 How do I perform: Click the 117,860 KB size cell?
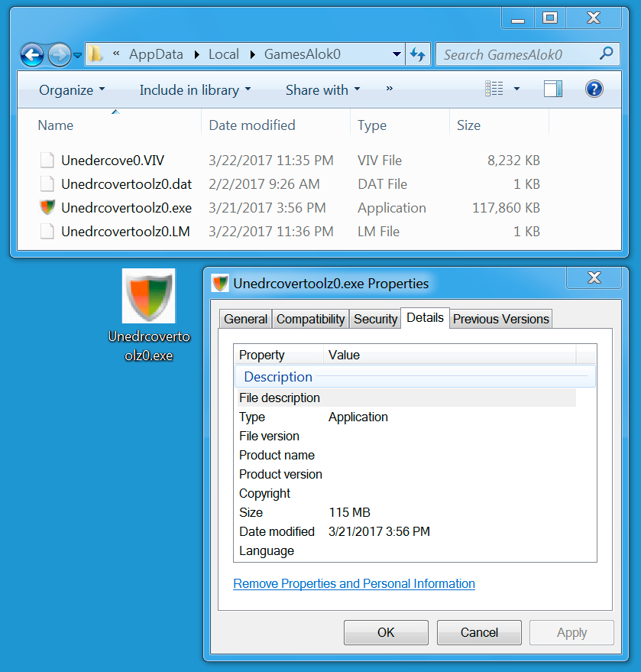tap(506, 208)
